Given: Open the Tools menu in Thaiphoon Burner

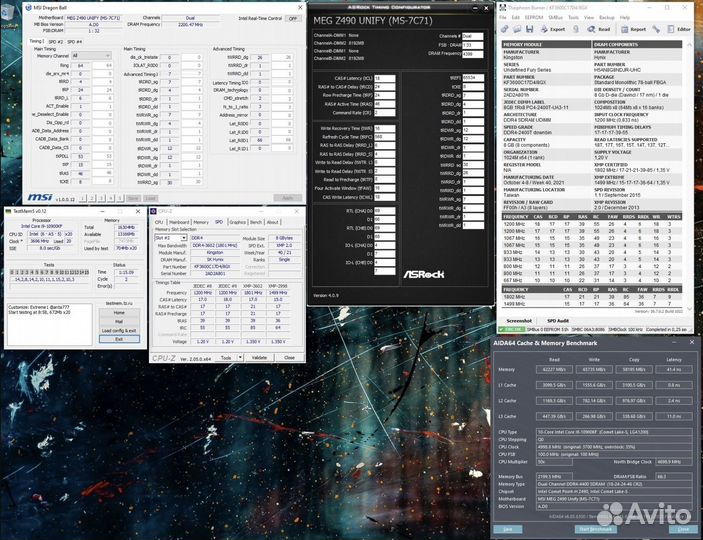Looking at the screenshot, I should tap(573, 17).
